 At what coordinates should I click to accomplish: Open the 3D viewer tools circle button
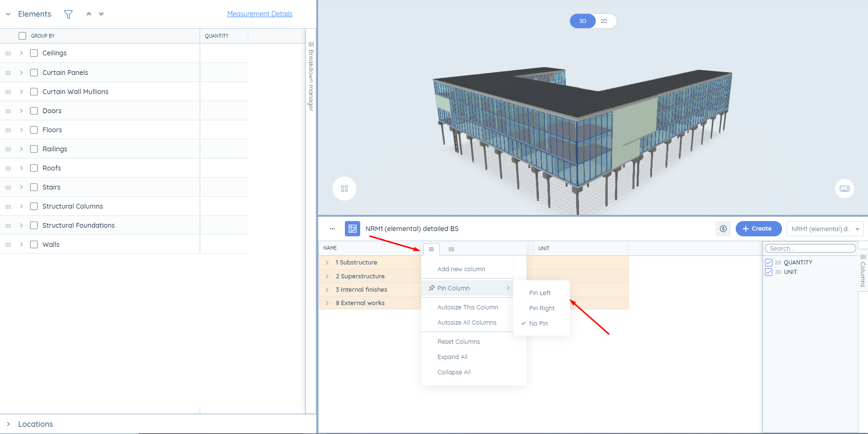point(344,189)
